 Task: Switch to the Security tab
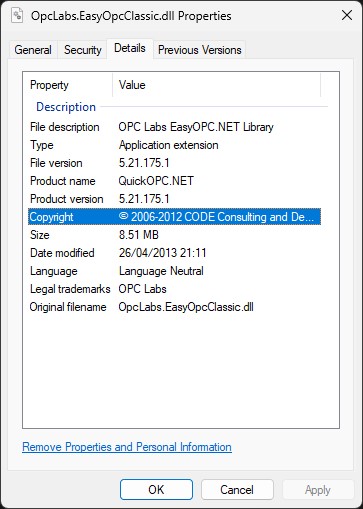[x=83, y=50]
